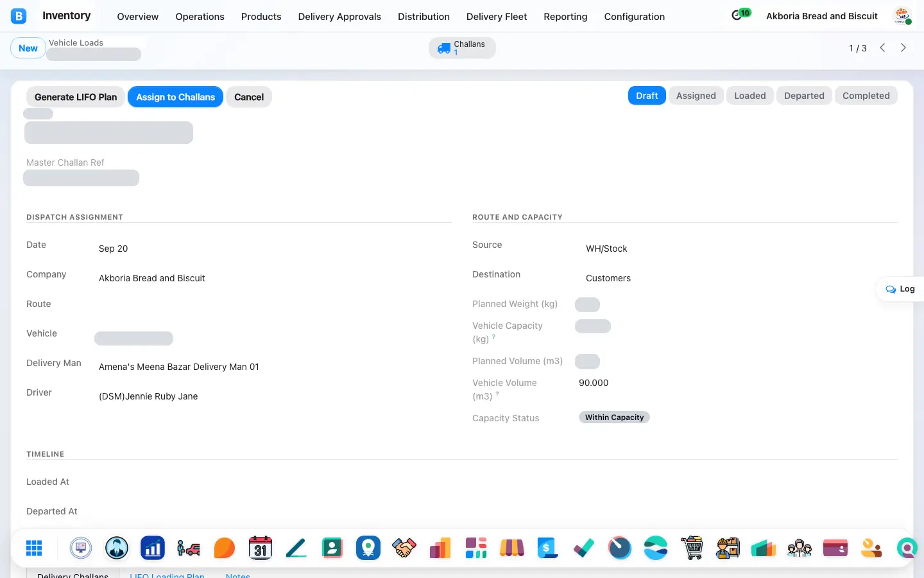Open the employees group icon in dock
Image resolution: width=924 pixels, height=578 pixels.
coord(800,548)
